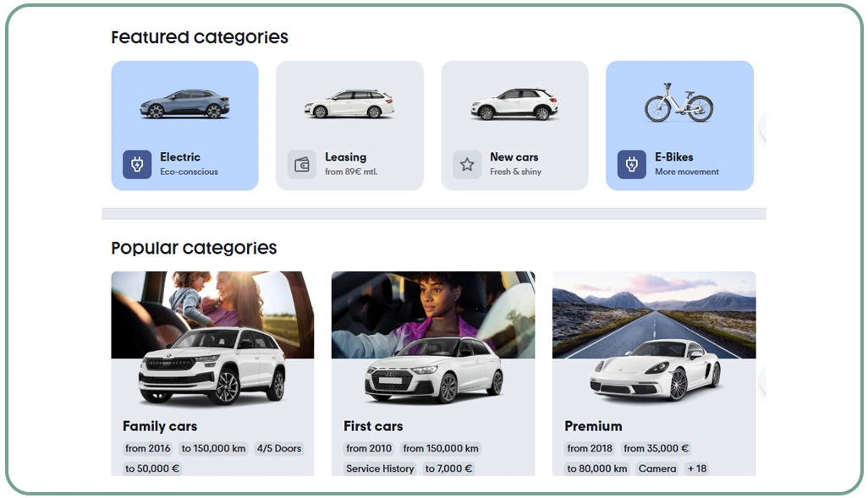Select the "from 35,000 €" tag
Screen dimensions: 868x498
pyautogui.click(x=656, y=448)
